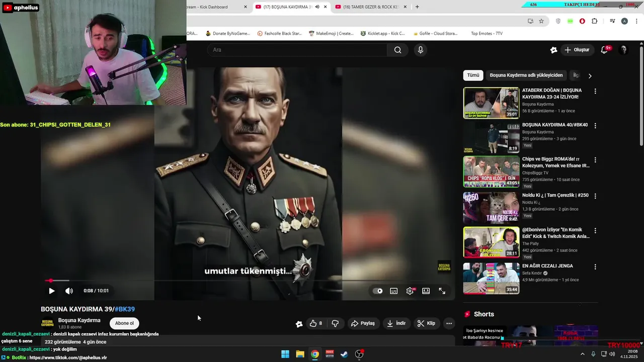Click the #BK39 hashtag link
This screenshot has height=362, width=644.
pyautogui.click(x=125, y=309)
